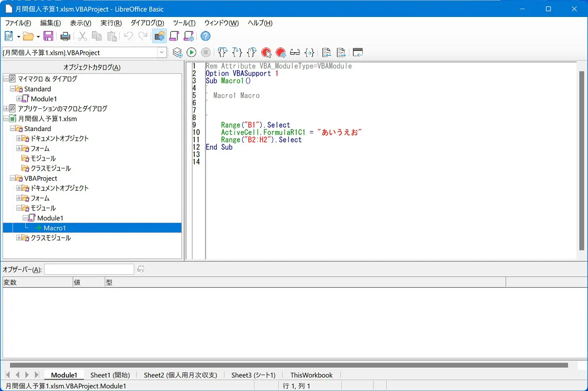This screenshot has width=588, height=391.
Task: Expand クラスモジュール under VBAProject
Action: [x=19, y=238]
